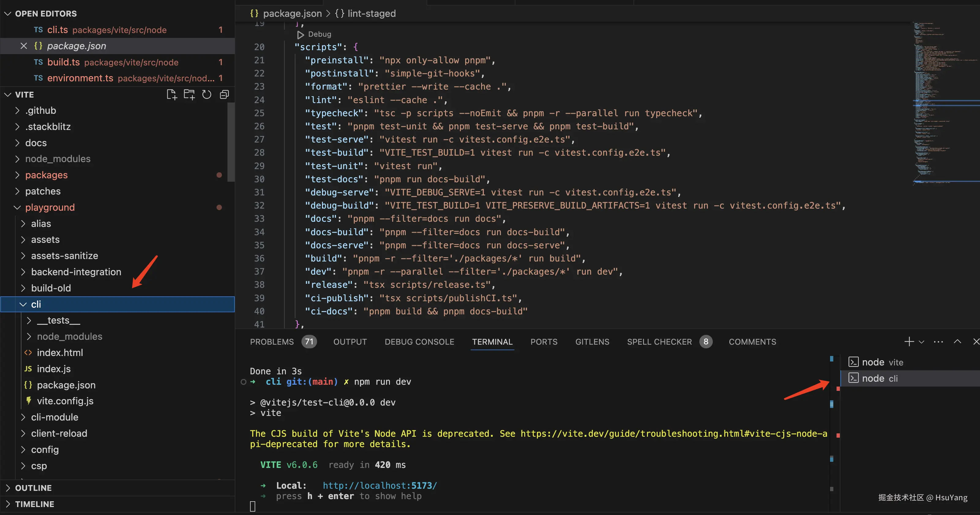Collapse all folders in explorer icon
Screen dimensions: 980x515
[x=224, y=94]
